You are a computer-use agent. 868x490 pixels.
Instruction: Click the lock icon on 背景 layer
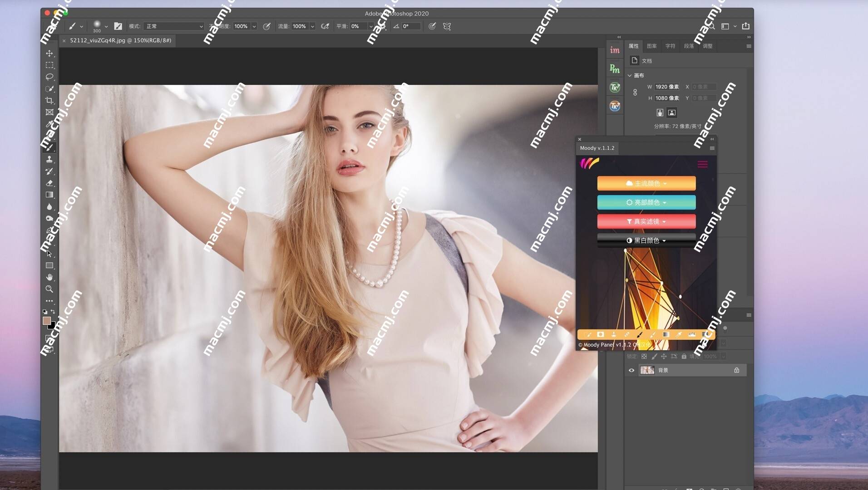[x=737, y=370]
